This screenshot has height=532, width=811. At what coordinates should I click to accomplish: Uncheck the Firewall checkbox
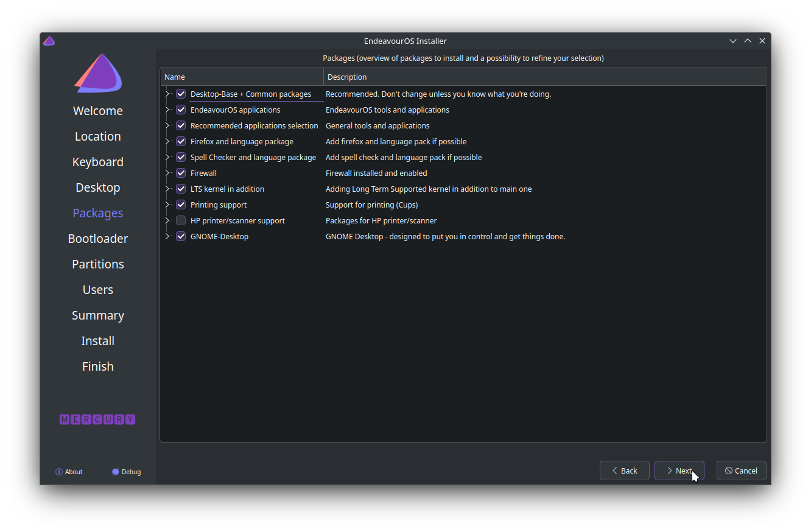181,173
